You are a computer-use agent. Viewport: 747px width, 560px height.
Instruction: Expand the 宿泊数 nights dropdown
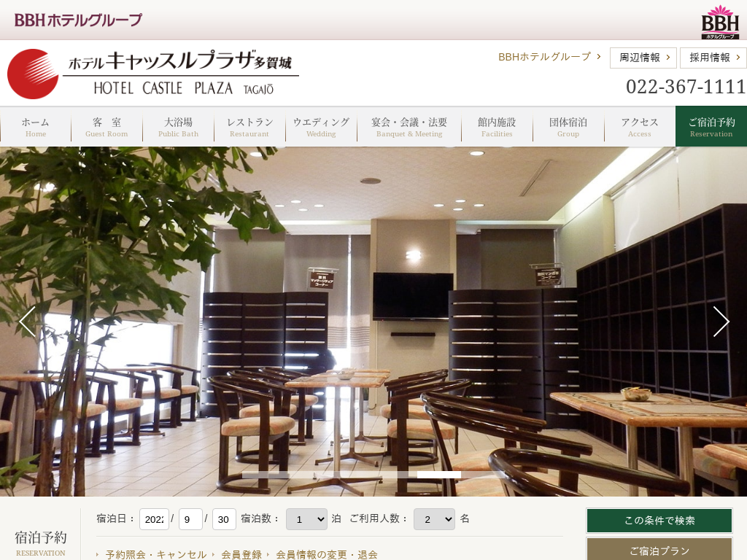(x=306, y=519)
